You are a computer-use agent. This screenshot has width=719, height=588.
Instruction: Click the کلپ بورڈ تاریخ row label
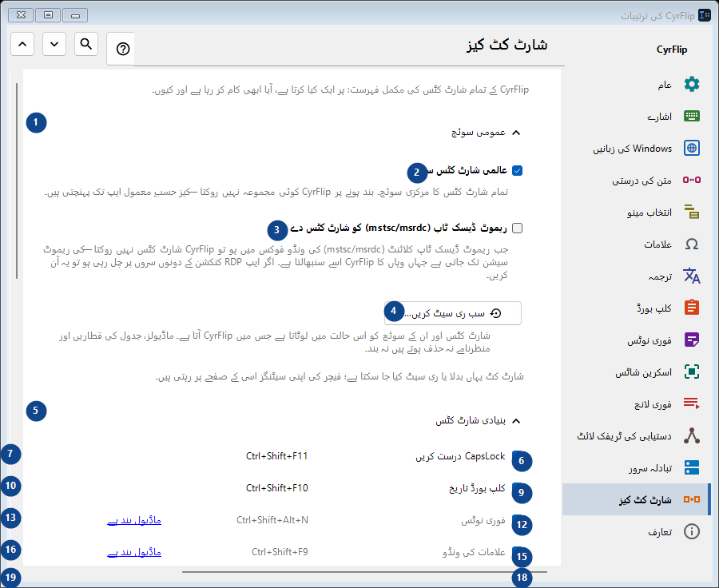(477, 488)
